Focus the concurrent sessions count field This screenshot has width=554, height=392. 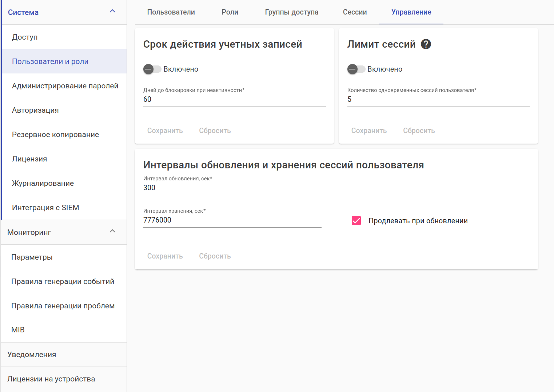438,100
